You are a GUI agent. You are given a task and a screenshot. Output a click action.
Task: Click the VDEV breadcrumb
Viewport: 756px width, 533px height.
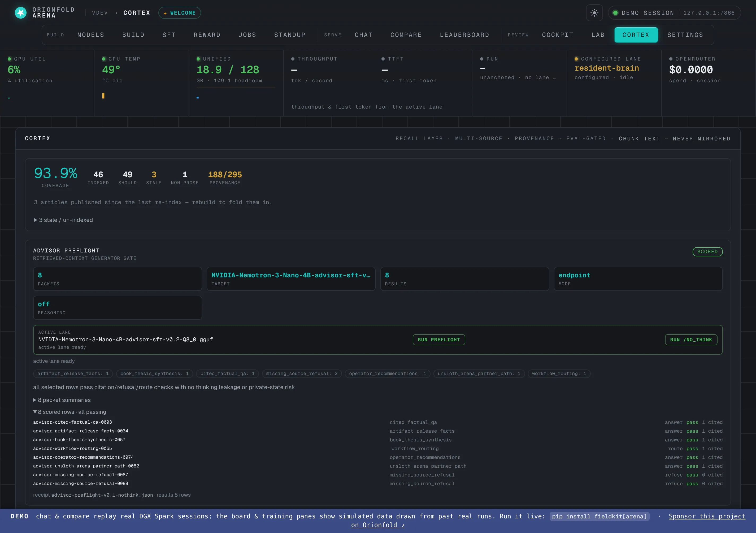coord(100,13)
